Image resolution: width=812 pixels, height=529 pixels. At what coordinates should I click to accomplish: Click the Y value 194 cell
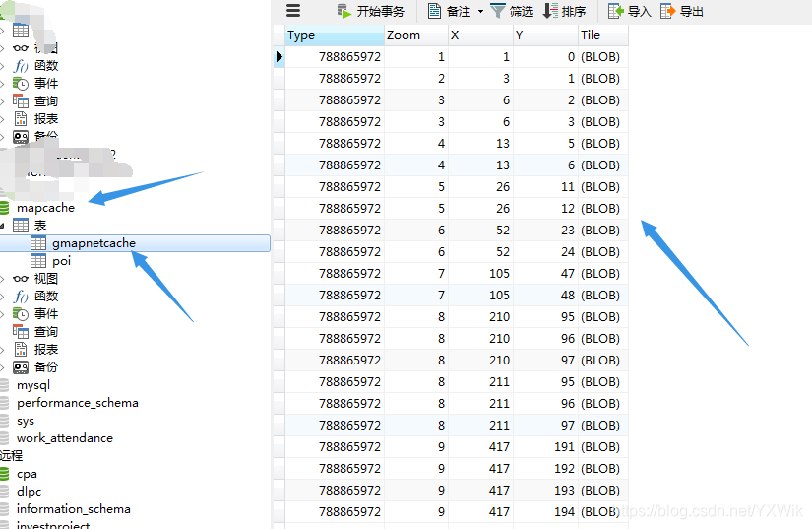pyautogui.click(x=546, y=511)
